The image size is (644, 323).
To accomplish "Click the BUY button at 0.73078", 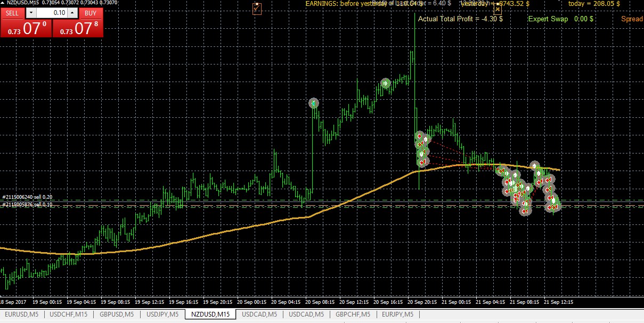I will (x=78, y=28).
